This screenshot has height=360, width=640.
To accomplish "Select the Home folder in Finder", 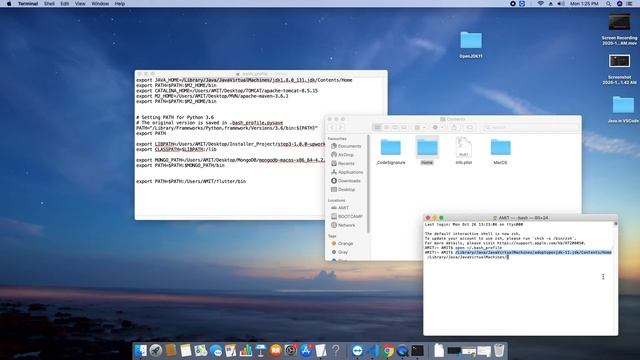I will pyautogui.click(x=427, y=151).
